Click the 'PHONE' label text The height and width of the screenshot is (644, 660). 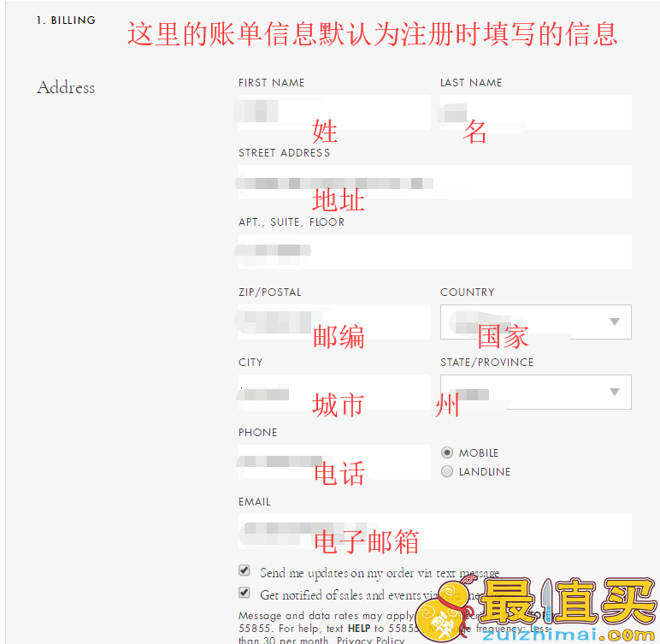click(x=257, y=433)
